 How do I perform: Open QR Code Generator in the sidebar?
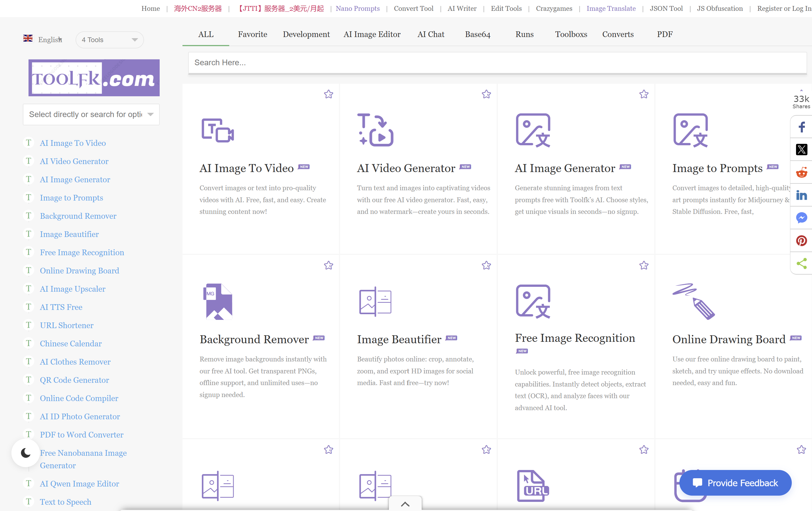[x=74, y=380]
